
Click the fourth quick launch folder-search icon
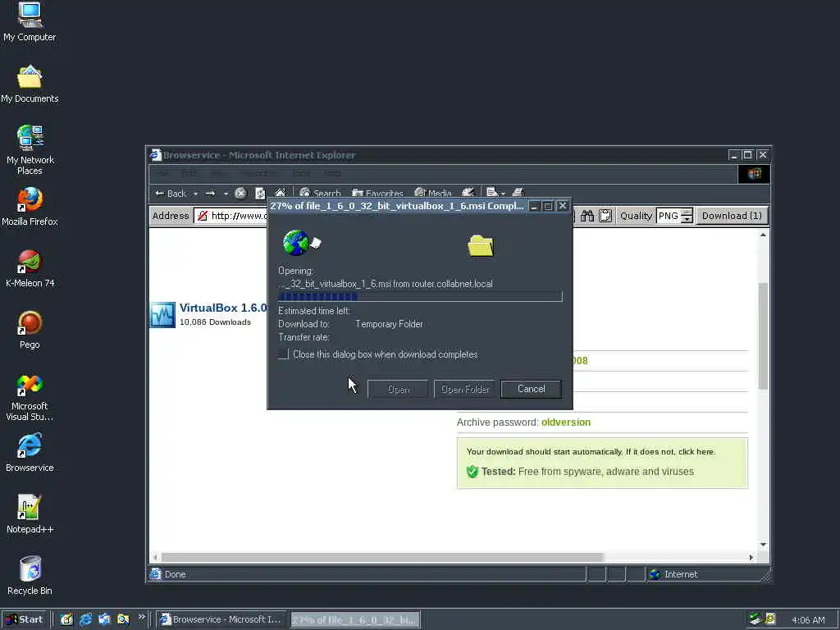tap(123, 619)
